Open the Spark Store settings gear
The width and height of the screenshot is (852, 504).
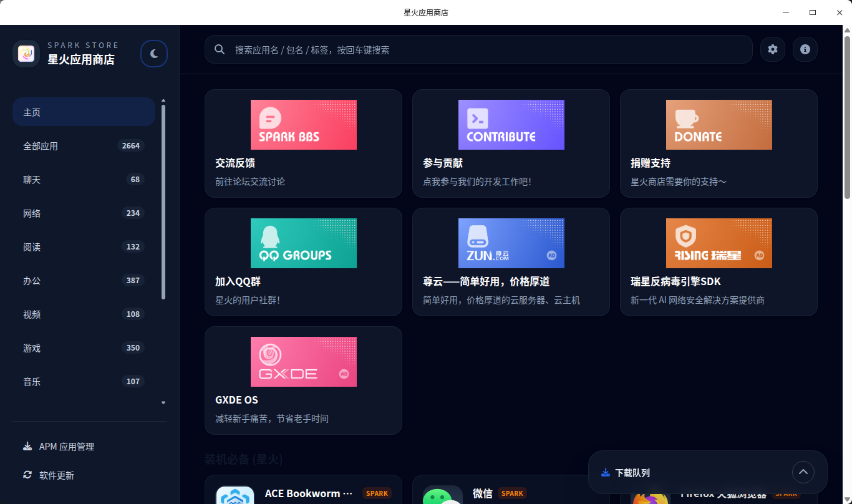click(x=772, y=49)
